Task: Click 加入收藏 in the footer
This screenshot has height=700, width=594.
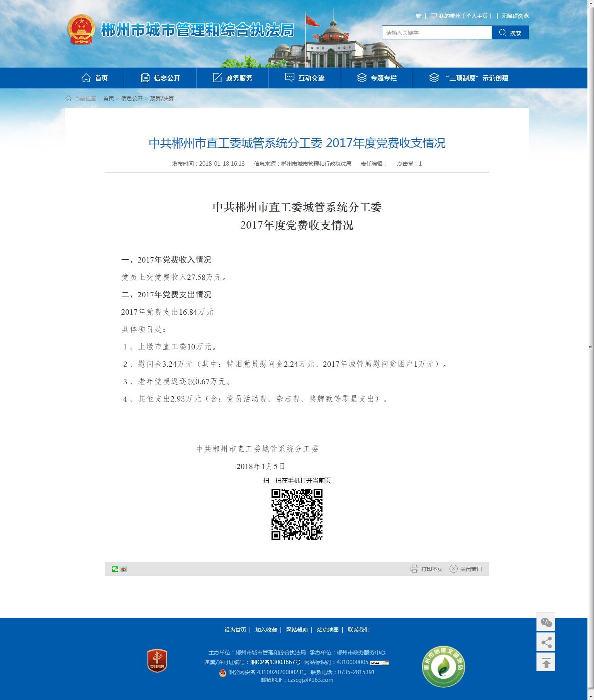Action: (x=266, y=630)
